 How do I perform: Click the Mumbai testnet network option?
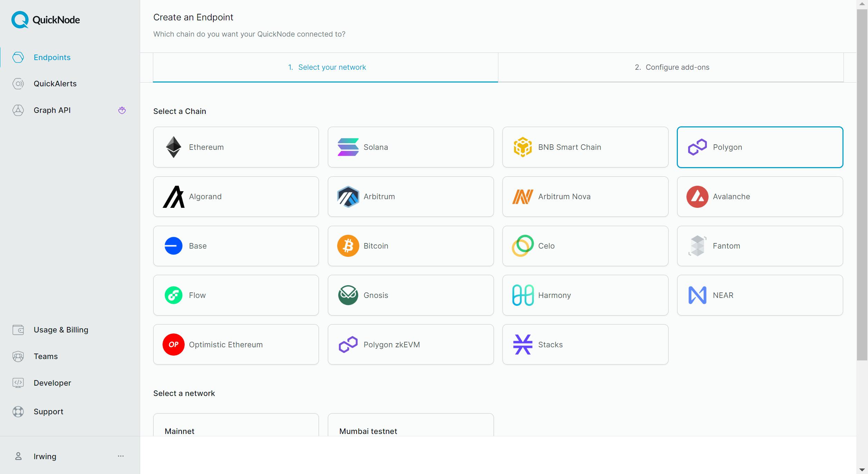pos(410,432)
